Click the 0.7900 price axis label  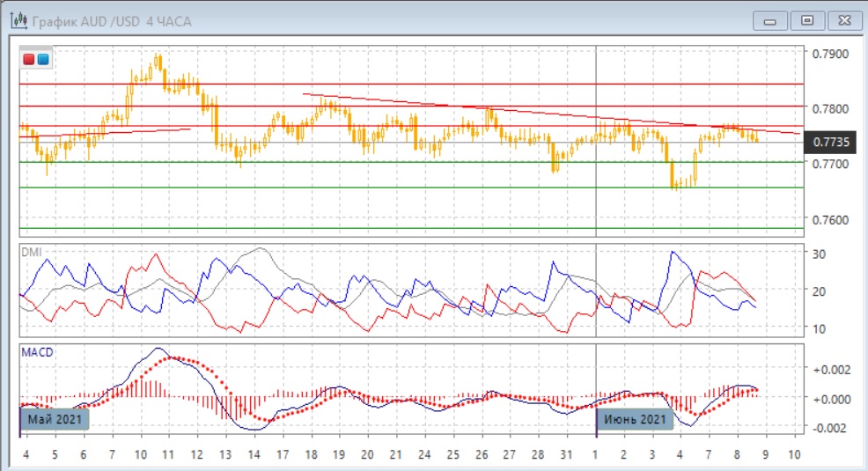(x=830, y=55)
